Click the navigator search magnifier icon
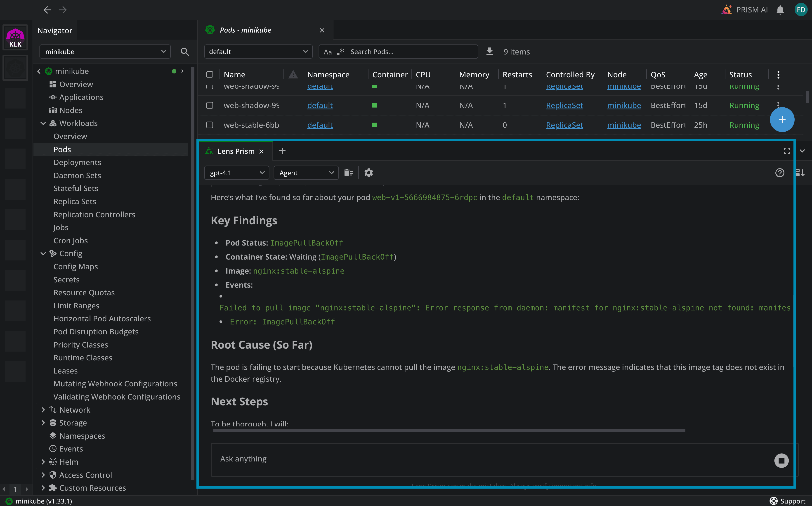The width and height of the screenshot is (812, 506). point(185,52)
